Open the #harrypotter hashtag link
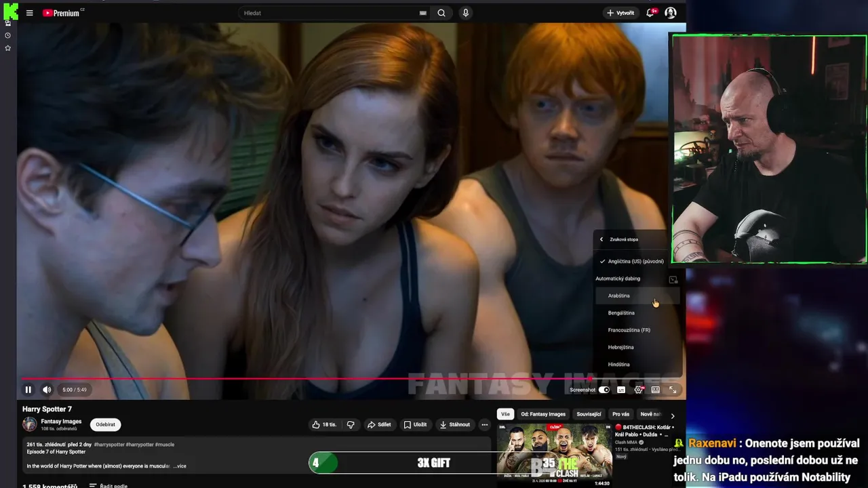 (139, 445)
